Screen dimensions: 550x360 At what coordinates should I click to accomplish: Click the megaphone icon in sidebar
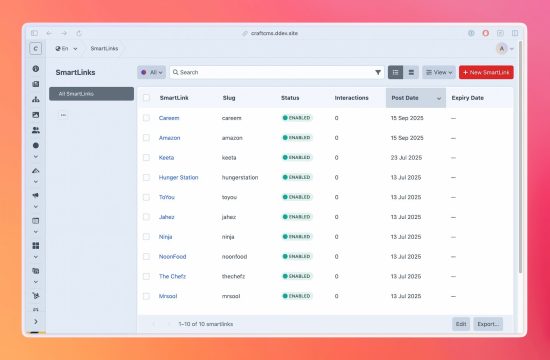coord(35,195)
